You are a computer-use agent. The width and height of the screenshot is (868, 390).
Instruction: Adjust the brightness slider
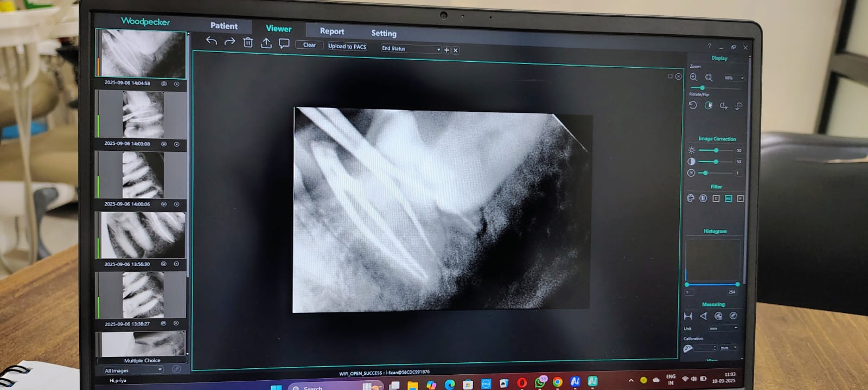716,150
